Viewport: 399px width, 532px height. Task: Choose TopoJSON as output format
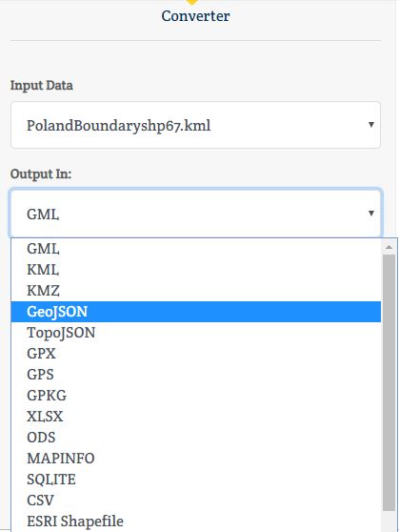point(196,333)
